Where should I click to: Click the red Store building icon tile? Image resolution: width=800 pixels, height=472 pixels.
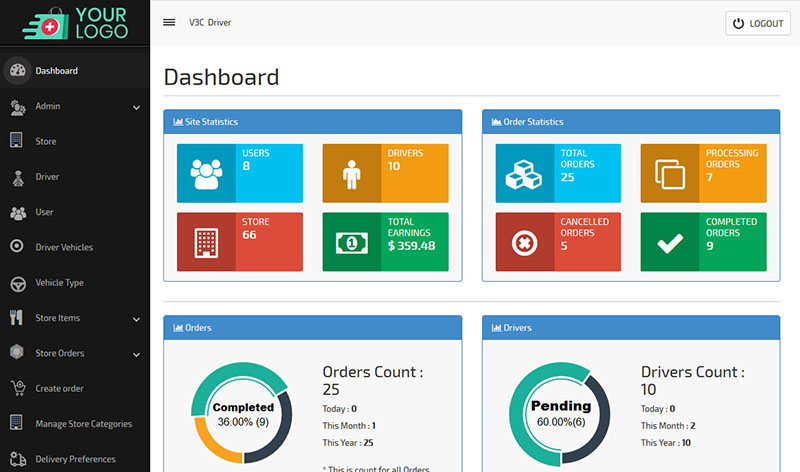click(x=206, y=242)
